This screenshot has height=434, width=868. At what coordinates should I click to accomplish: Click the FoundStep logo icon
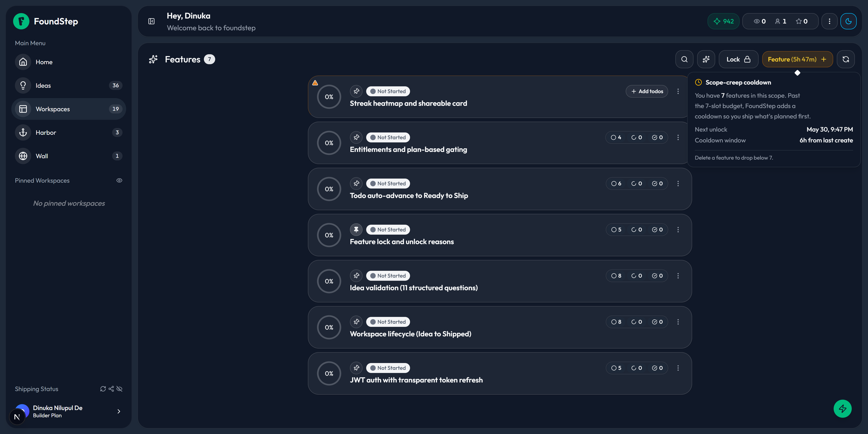point(21,21)
